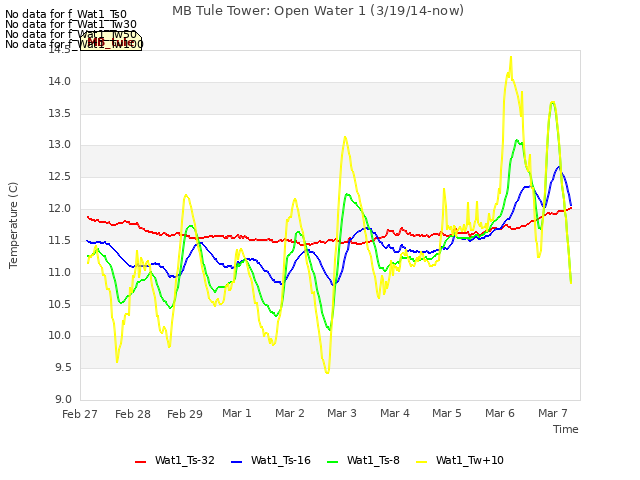The width and height of the screenshot is (640, 480).
Task: Toggle the Wat1_Ts-32 legend entry
Action: pyautogui.click(x=175, y=460)
